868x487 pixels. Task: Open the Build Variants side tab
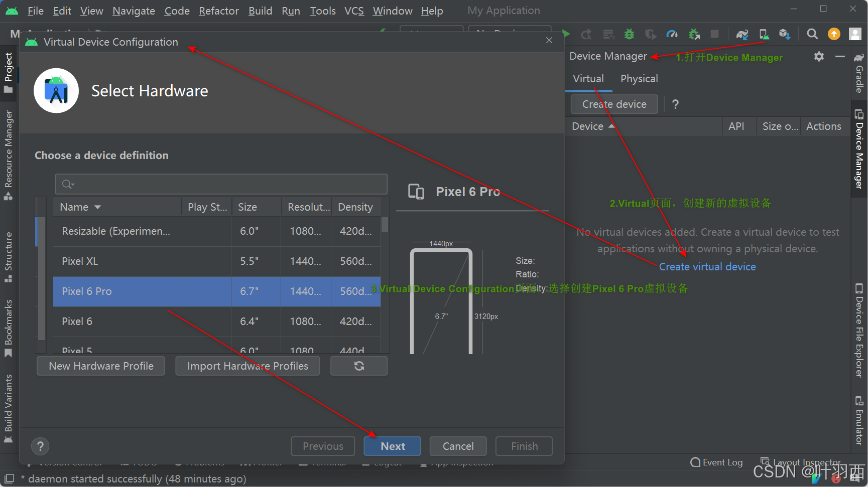coord(9,408)
